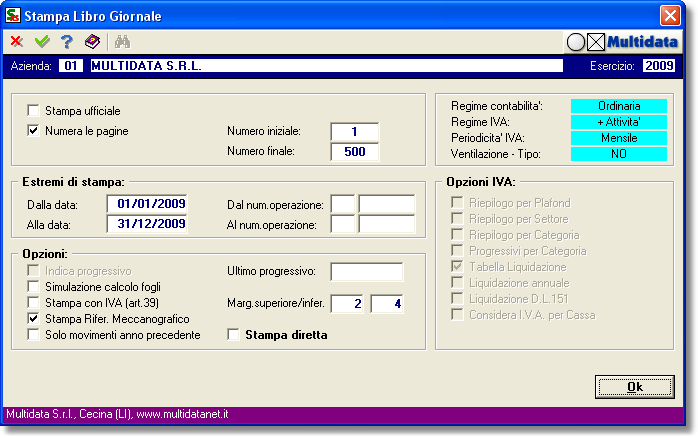Click the small Al num.operazione prefix field
This screenshot has height=438, width=698.
(343, 224)
